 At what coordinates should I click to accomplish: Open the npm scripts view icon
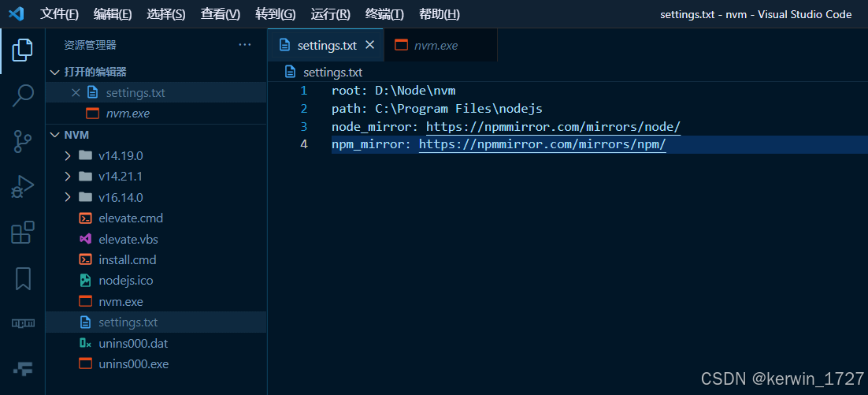point(23,323)
